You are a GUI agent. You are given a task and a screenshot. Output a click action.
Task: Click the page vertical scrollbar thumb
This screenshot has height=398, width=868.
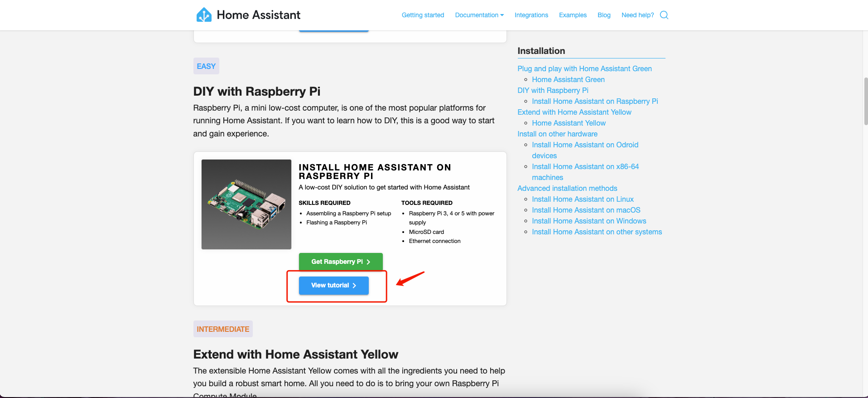coord(866,101)
